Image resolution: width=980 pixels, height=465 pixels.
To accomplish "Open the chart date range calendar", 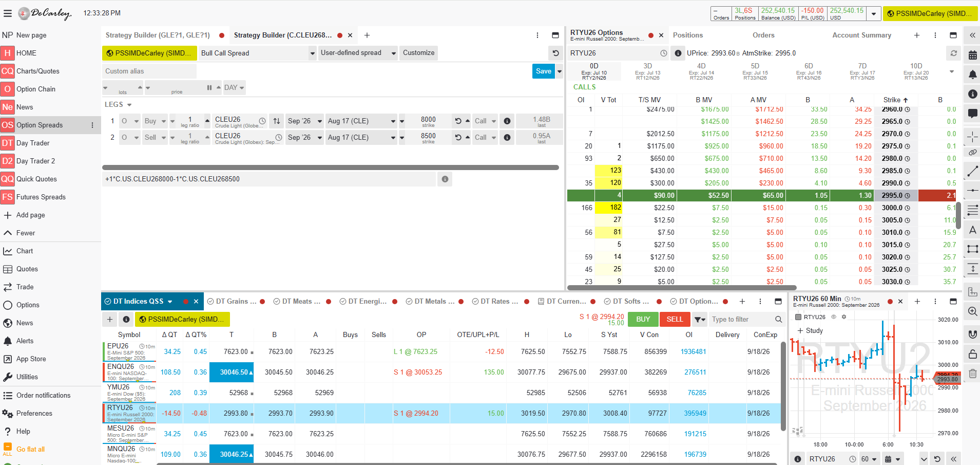I will click(893, 459).
